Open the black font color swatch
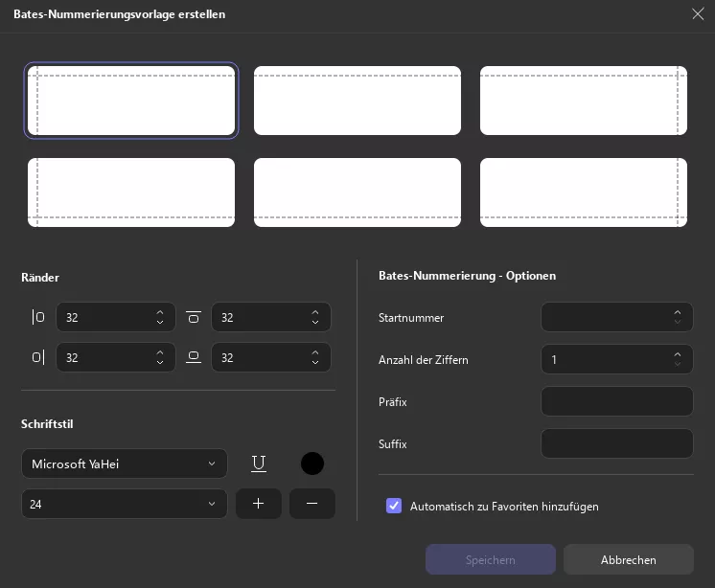Screen dimensions: 715x588 tap(312, 464)
